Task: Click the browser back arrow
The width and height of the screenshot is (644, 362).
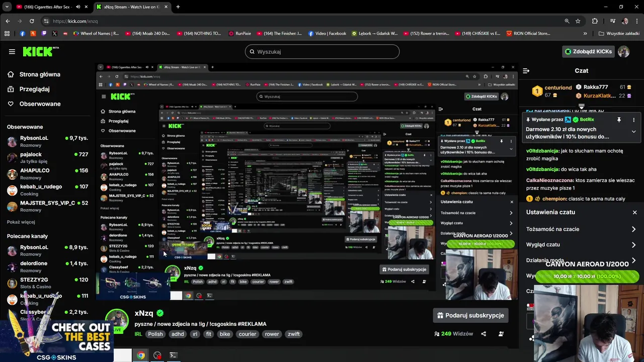Action: coord(8,21)
